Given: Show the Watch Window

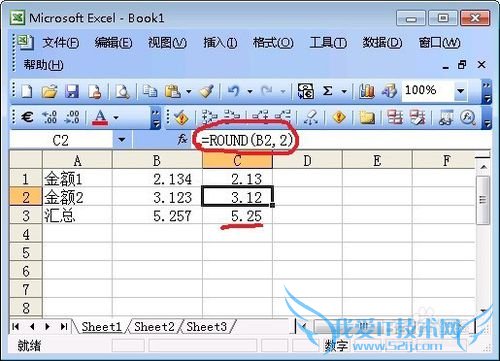Looking at the screenshot, I should pos(446,117).
